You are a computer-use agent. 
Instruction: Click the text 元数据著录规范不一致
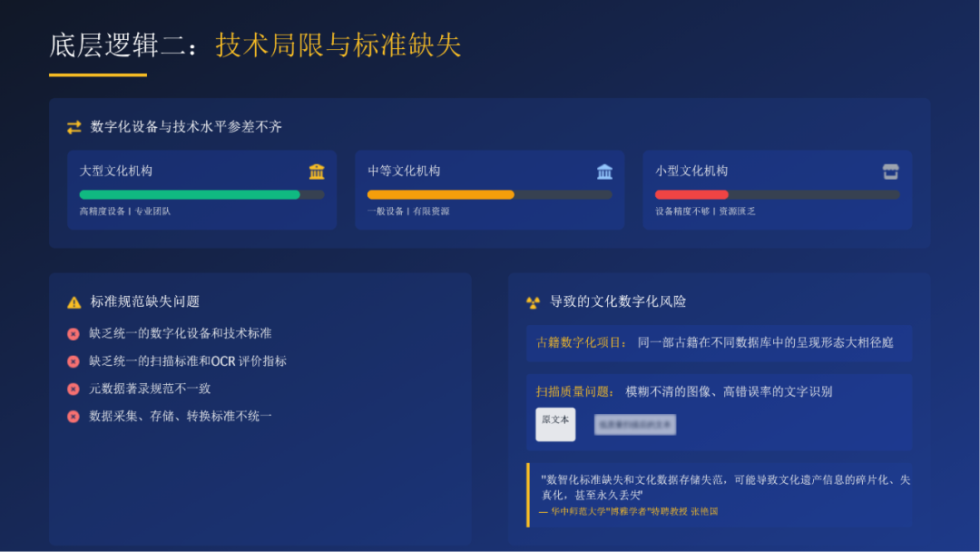150,389
